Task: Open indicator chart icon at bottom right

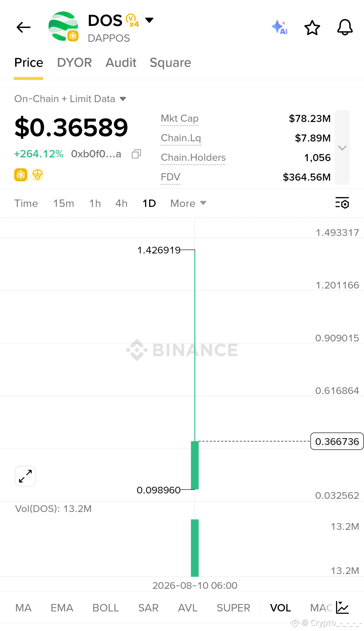Action: tap(342, 607)
